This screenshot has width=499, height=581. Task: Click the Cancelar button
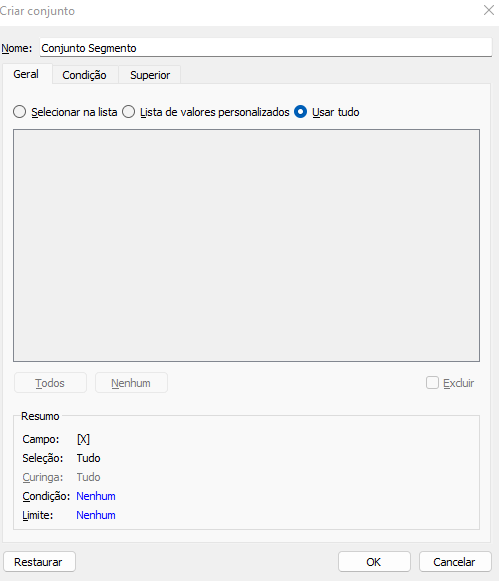(455, 562)
